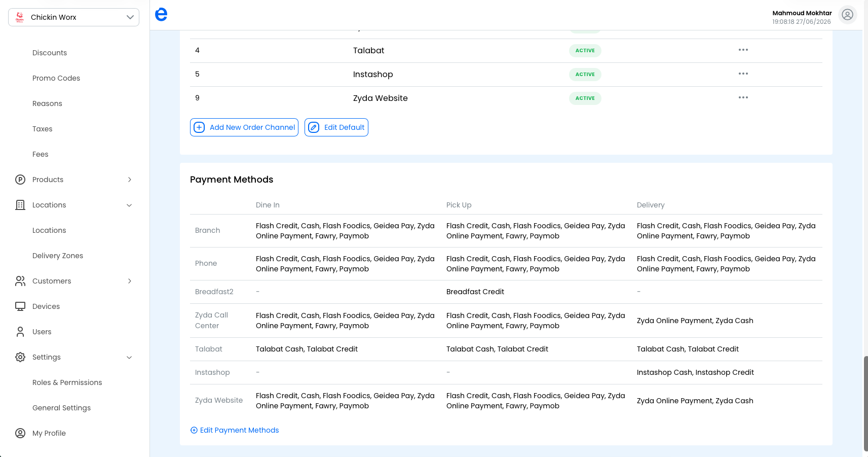Click the Mahmoud Mokhtar username
Image resolution: width=868 pixels, height=457 pixels.
pos(802,13)
